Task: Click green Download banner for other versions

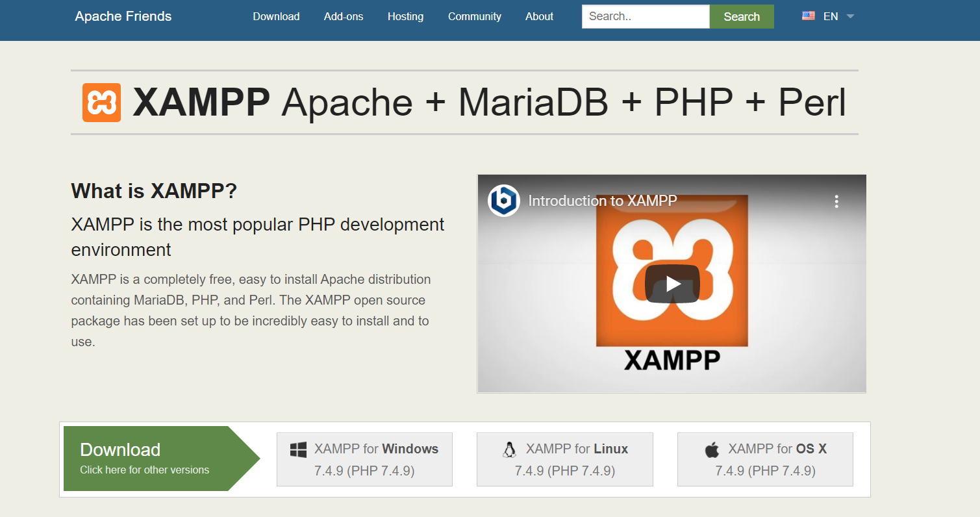Action: [149, 459]
